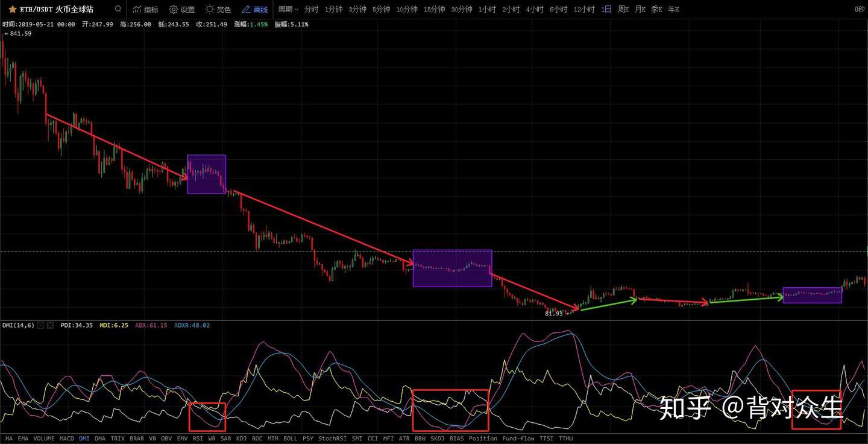Screen dimensions: 868x444
Task: Select the 5分钟 timeframe
Action: coord(381,10)
